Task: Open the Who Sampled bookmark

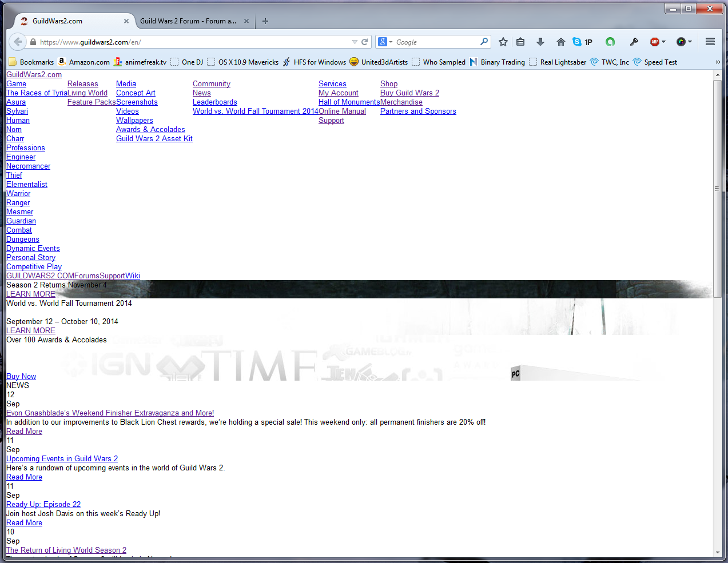Action: [x=438, y=62]
